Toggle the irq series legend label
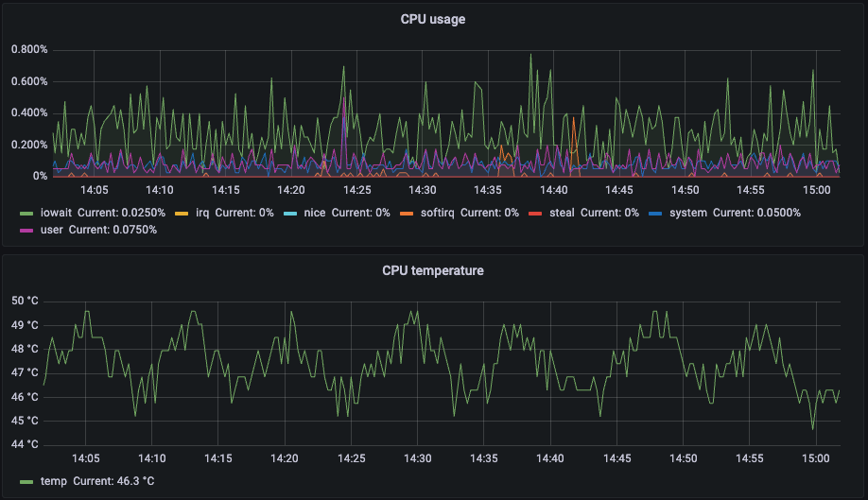The height and width of the screenshot is (500, 868). (202, 213)
